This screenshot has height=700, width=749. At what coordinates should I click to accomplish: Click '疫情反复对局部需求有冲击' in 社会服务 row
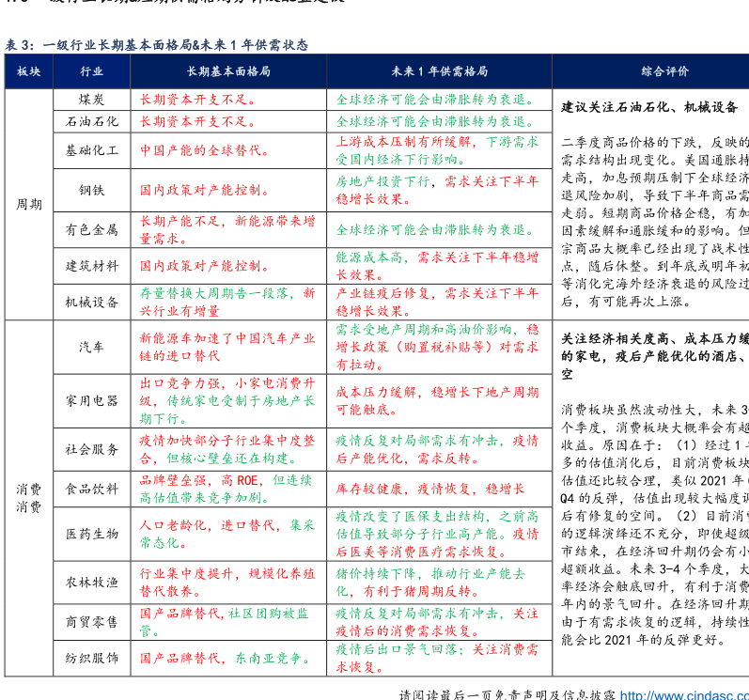click(x=438, y=449)
